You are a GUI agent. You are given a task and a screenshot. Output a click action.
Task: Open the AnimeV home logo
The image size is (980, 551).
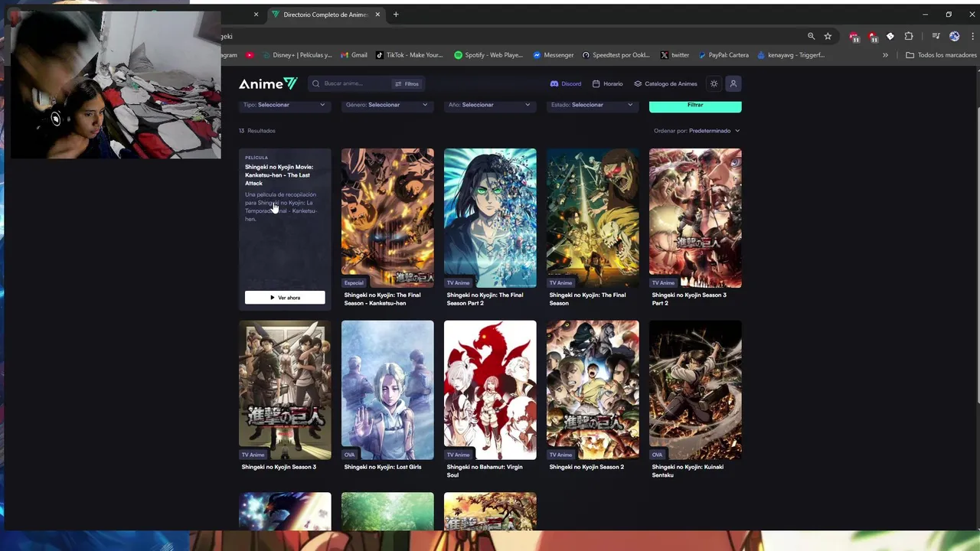(267, 83)
